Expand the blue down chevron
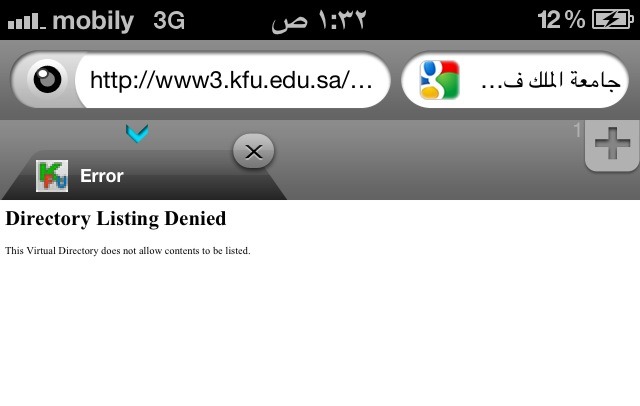This screenshot has width=640, height=406. tap(137, 133)
